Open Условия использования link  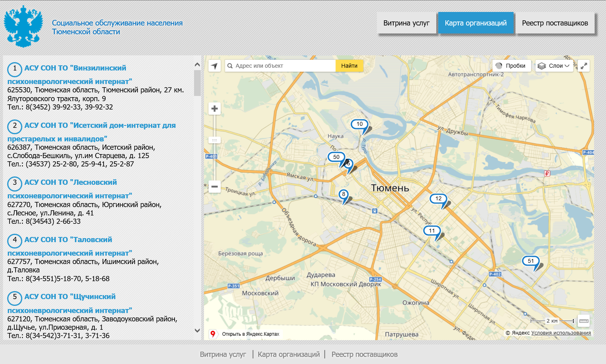[x=561, y=333]
